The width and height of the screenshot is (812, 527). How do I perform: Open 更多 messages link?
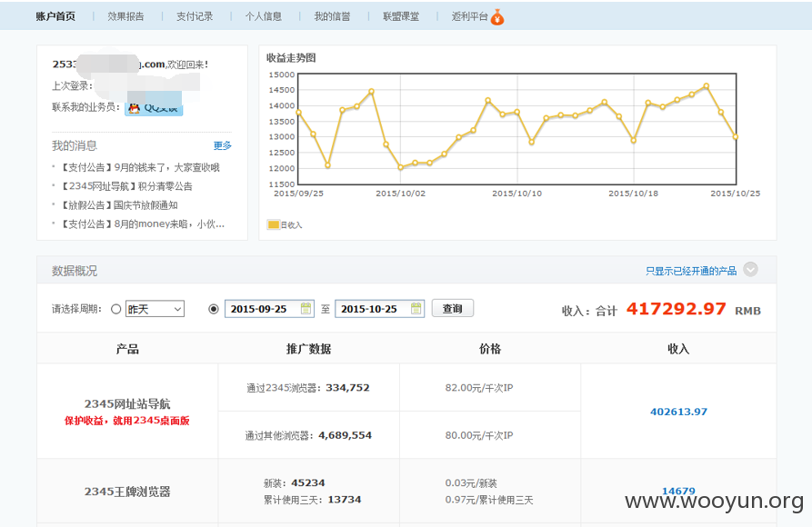[x=223, y=146]
